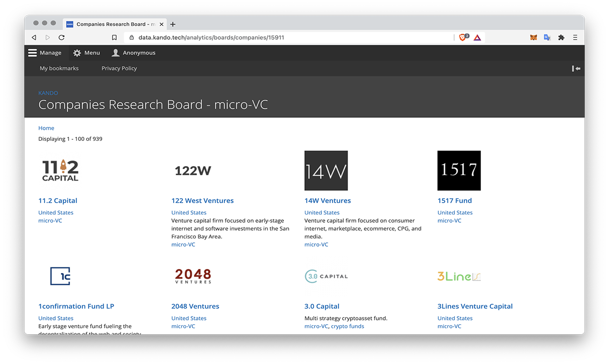
Task: Open the browser hamburger menu
Action: coord(575,37)
